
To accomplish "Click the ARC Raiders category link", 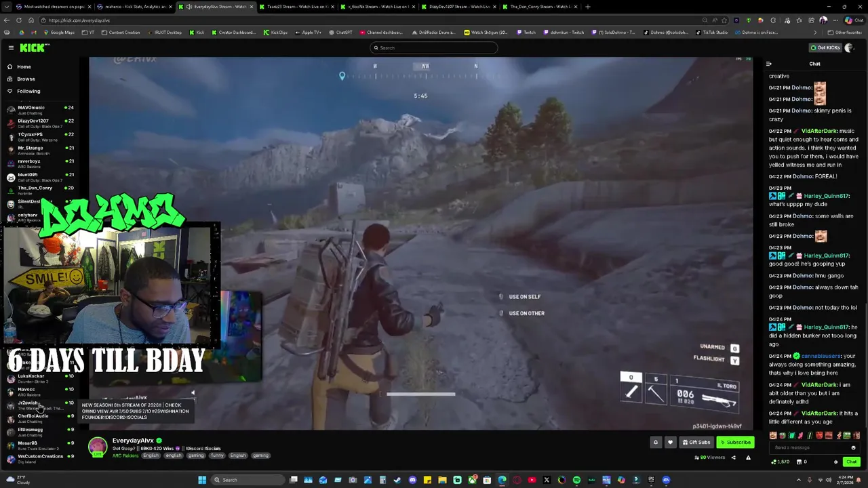I will tap(125, 455).
